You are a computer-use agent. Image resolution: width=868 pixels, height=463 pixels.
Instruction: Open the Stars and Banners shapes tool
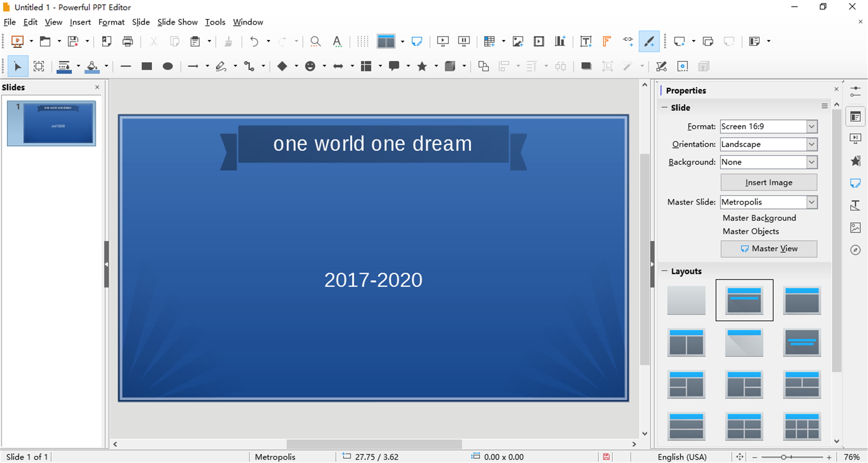click(422, 66)
